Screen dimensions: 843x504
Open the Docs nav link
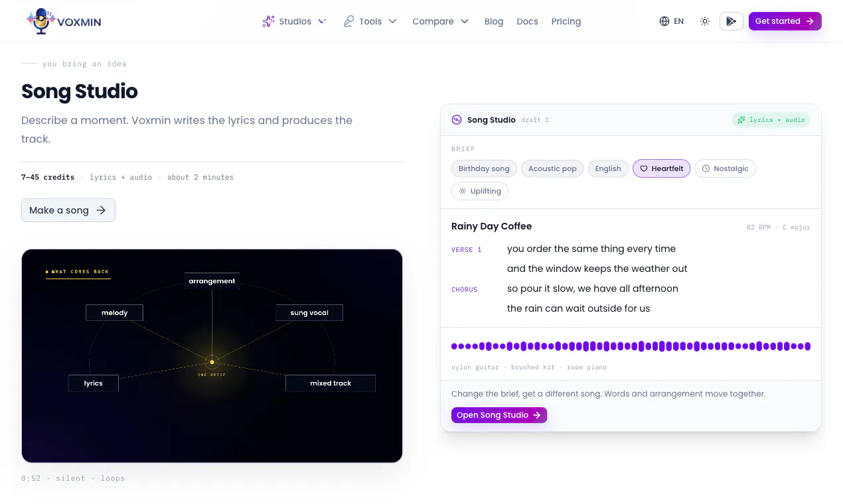click(x=527, y=21)
